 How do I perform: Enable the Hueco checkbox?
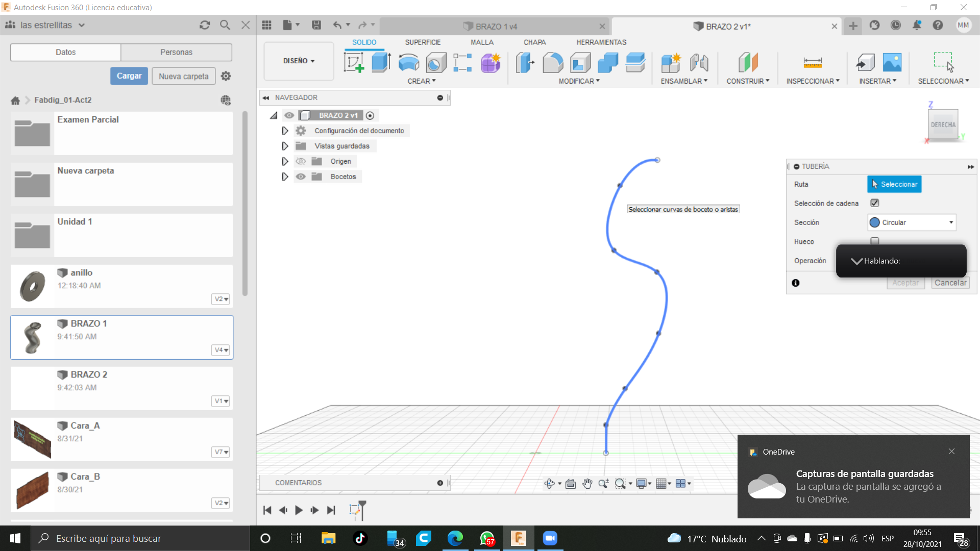point(875,241)
